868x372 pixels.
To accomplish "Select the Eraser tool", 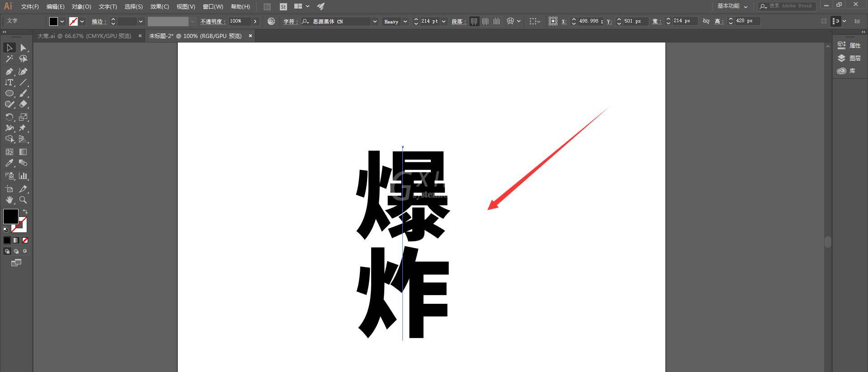I will pyautogui.click(x=23, y=104).
